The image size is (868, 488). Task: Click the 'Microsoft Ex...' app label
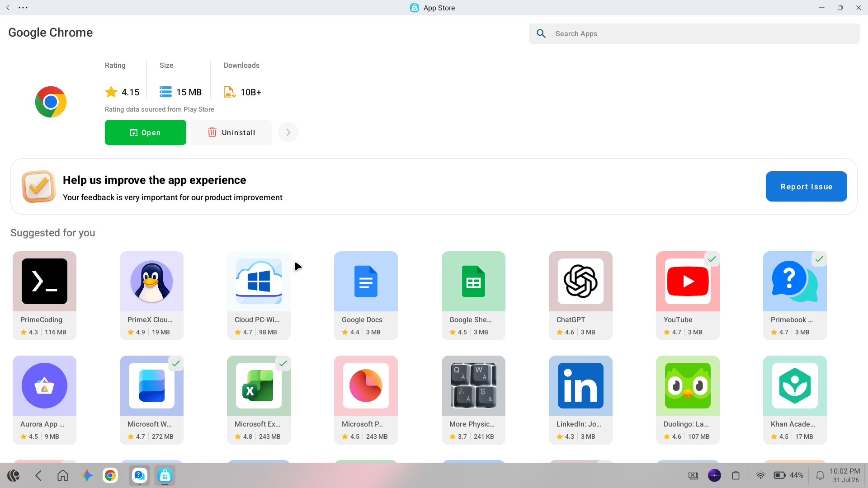pyautogui.click(x=257, y=424)
